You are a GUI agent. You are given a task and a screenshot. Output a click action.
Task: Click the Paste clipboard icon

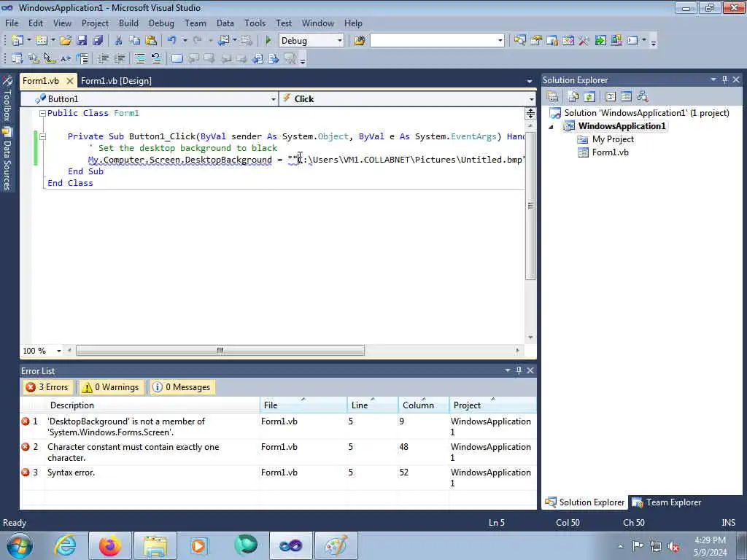tap(151, 41)
